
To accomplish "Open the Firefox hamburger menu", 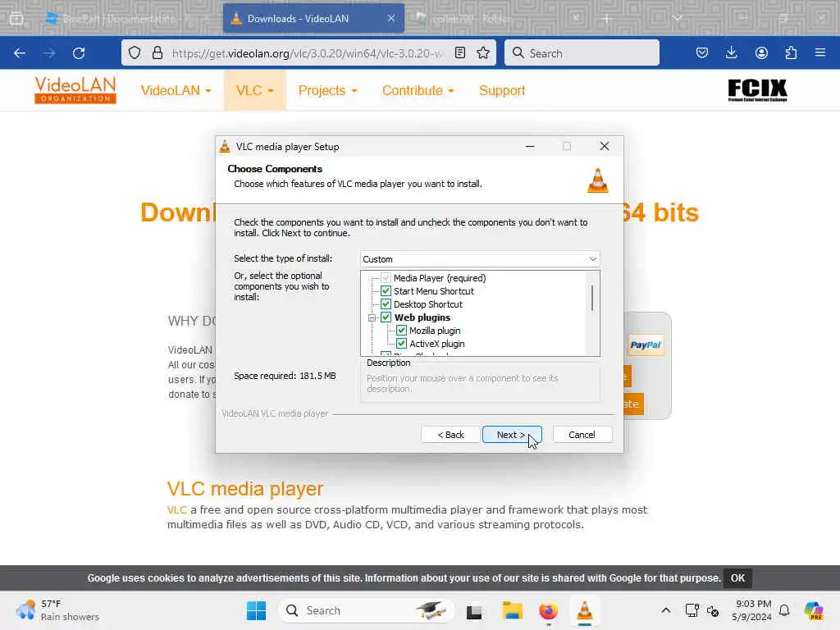I will [820, 52].
